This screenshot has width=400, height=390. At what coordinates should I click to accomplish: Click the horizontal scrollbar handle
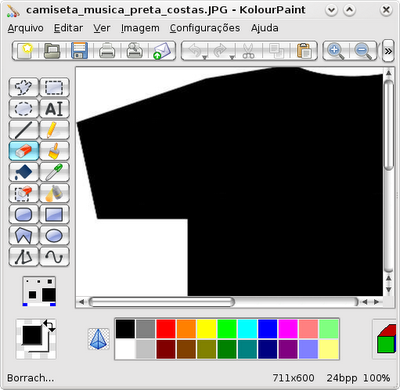(x=162, y=302)
